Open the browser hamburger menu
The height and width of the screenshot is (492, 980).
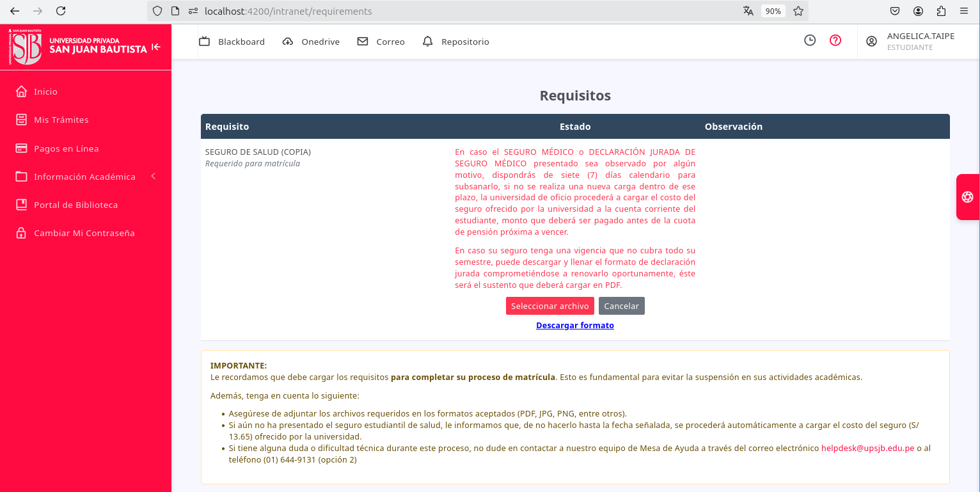click(964, 11)
